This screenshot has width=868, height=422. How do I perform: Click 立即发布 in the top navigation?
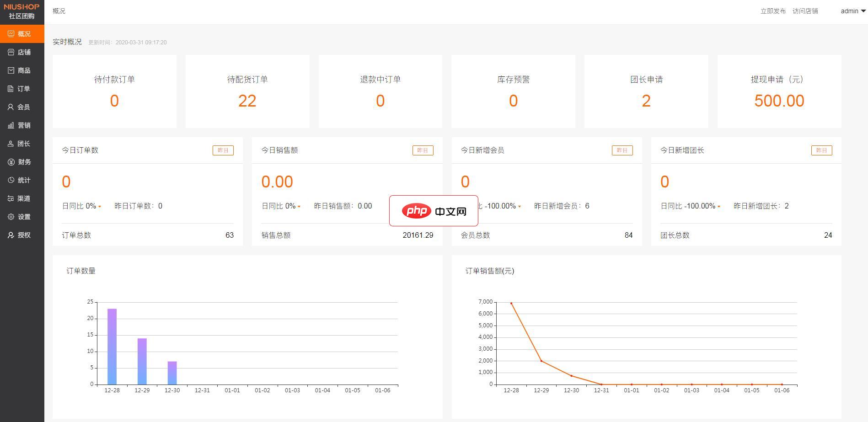(772, 11)
